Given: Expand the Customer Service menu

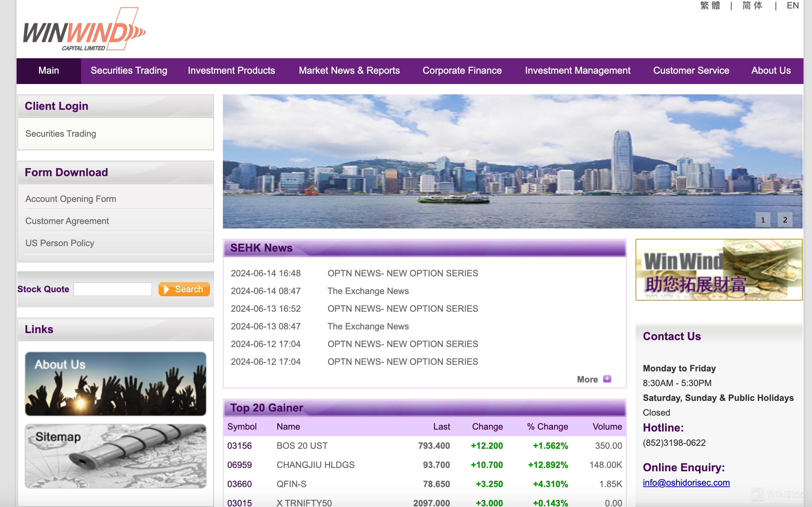Looking at the screenshot, I should [x=691, y=71].
